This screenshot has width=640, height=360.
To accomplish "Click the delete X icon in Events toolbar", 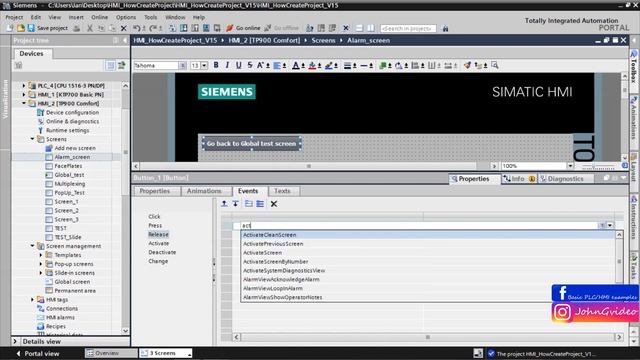I will [274, 204].
